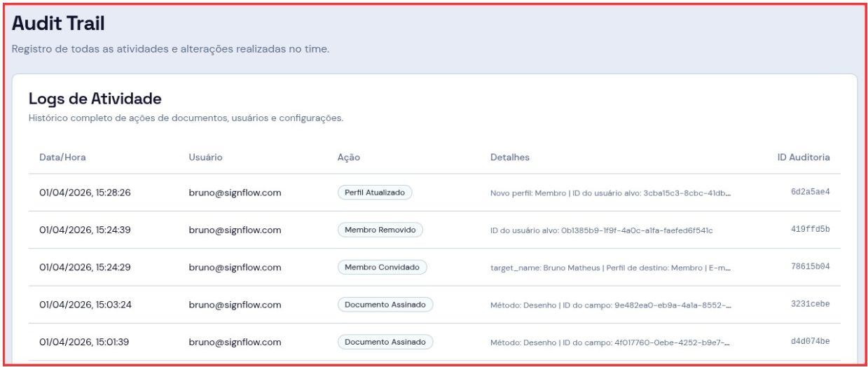The width and height of the screenshot is (868, 367).
Task: Click the Data/Hora column header
Action: click(62, 158)
